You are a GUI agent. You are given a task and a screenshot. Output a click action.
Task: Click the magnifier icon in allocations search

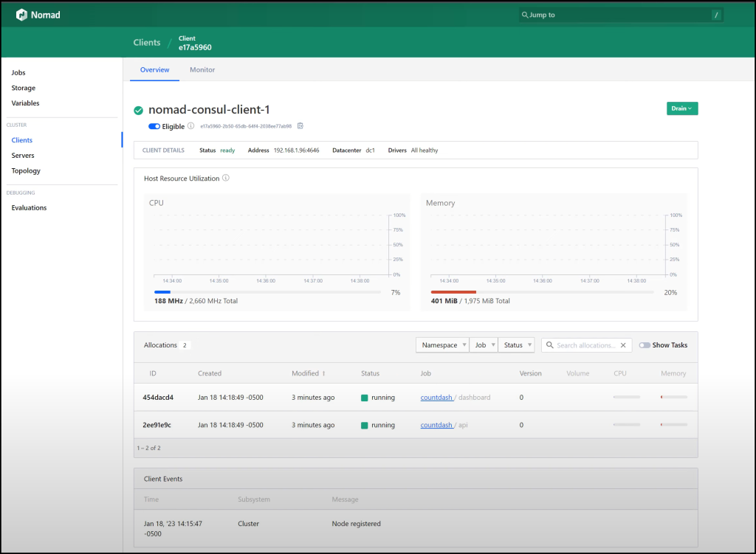(549, 344)
